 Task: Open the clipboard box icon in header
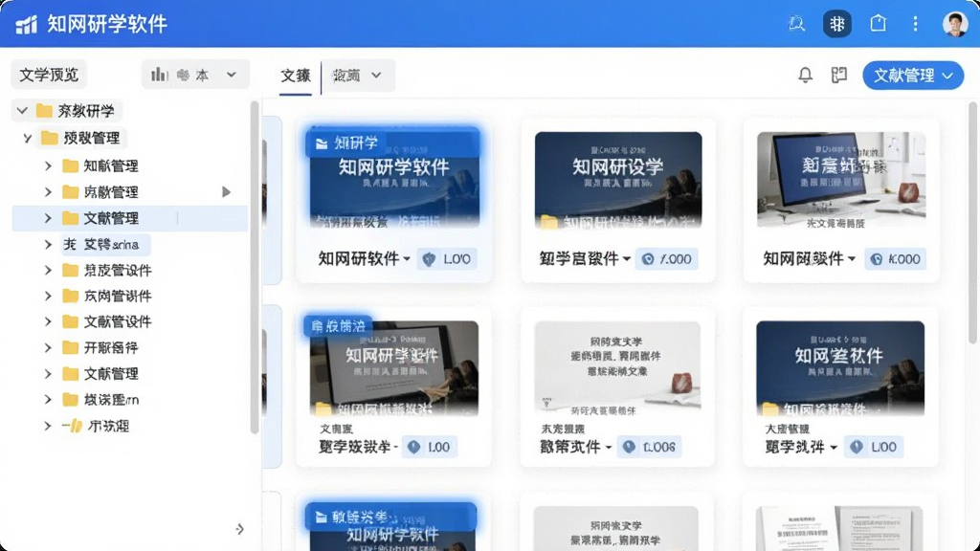pyautogui.click(x=879, y=24)
